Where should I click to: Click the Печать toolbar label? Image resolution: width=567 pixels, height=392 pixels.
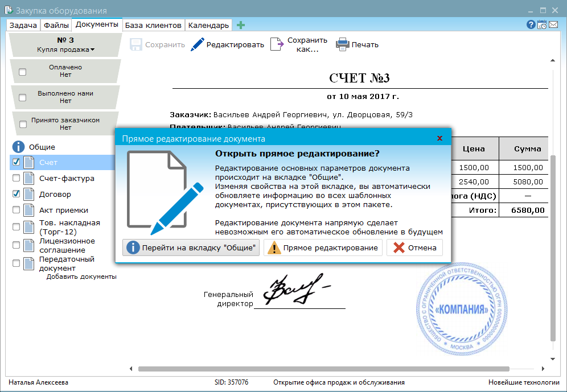coord(365,45)
